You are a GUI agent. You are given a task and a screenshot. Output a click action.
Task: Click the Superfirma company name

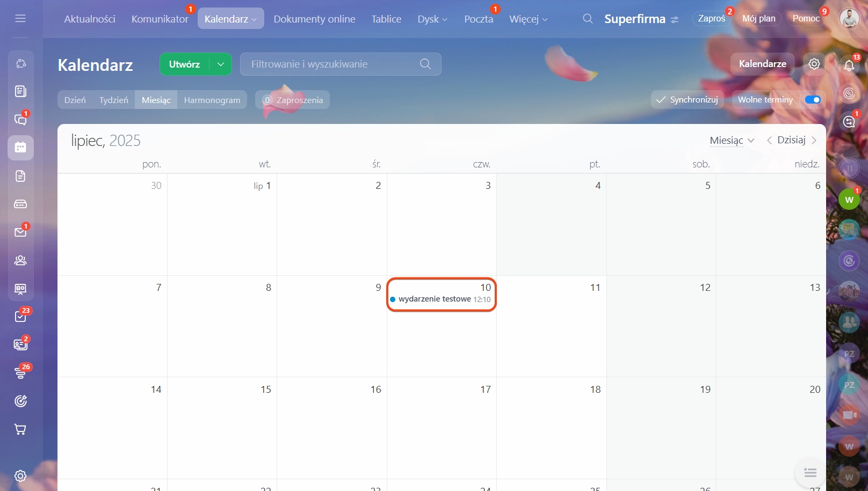tap(635, 19)
